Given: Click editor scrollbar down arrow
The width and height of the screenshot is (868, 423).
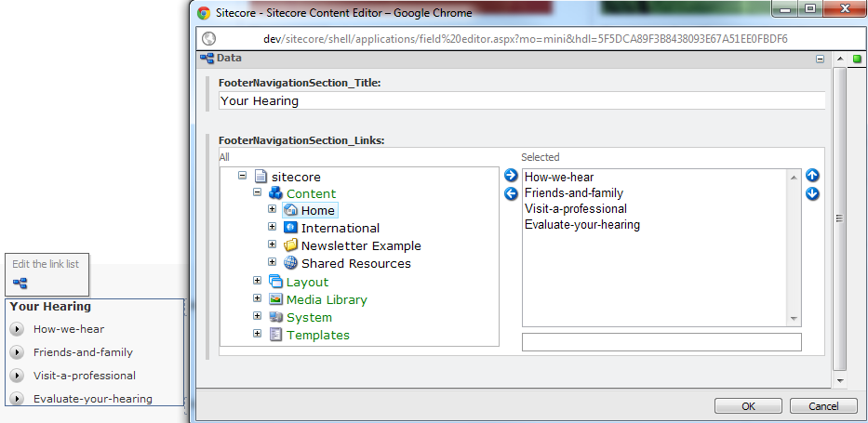Looking at the screenshot, I should 840,381.
